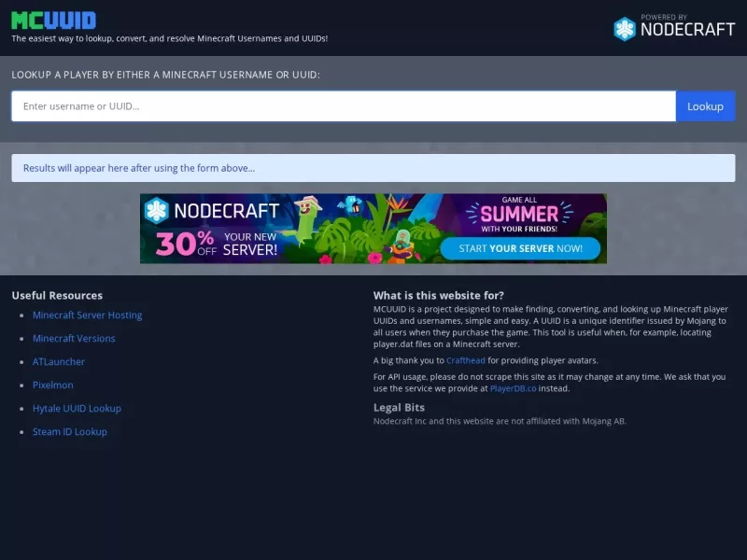
Task: Click the Start Your Server Now button
Action: [x=520, y=248]
